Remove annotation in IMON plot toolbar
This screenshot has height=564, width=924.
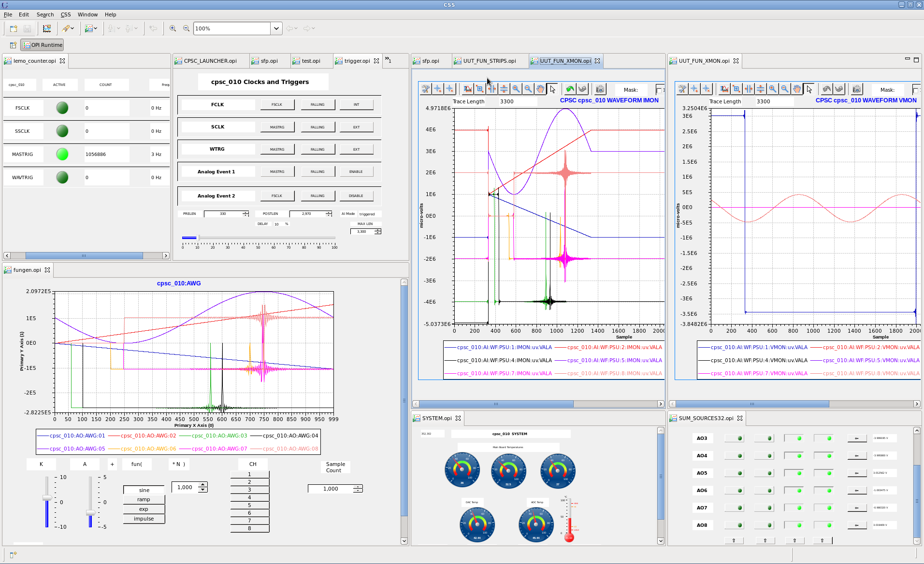450,89
